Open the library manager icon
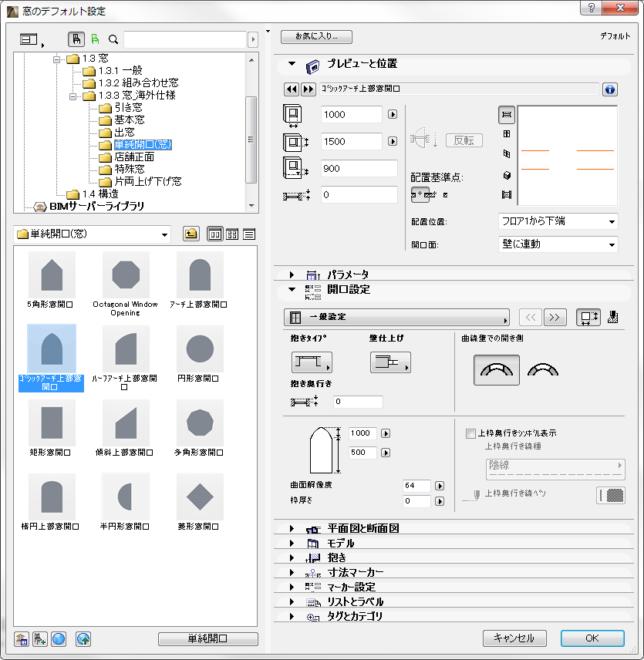The height and width of the screenshot is (660, 644). pos(21,639)
